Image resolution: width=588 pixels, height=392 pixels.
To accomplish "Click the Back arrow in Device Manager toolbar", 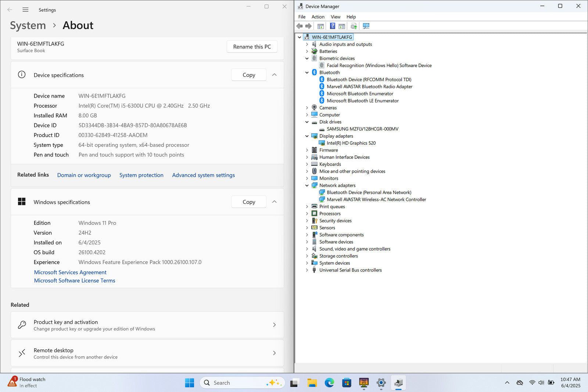I will click(300, 26).
